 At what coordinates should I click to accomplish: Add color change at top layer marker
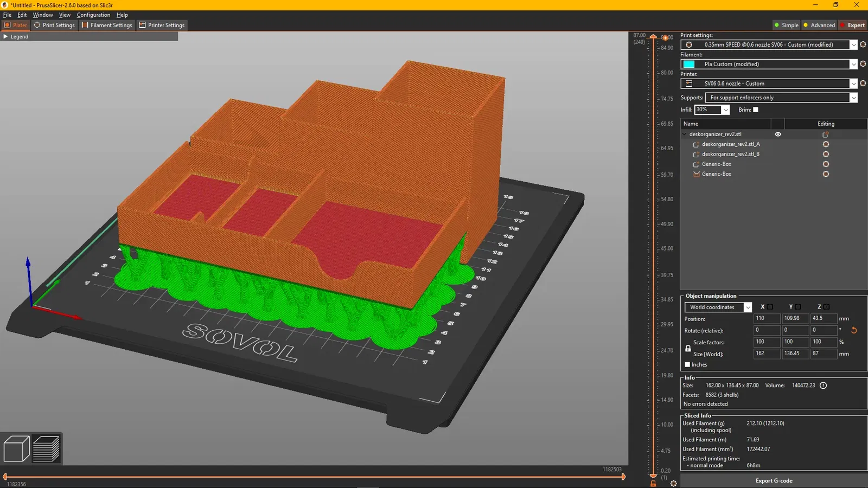(665, 37)
